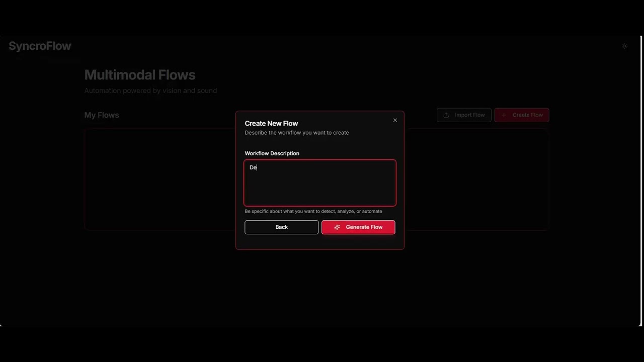
Task: Select the Create Flow button
Action: point(522,115)
